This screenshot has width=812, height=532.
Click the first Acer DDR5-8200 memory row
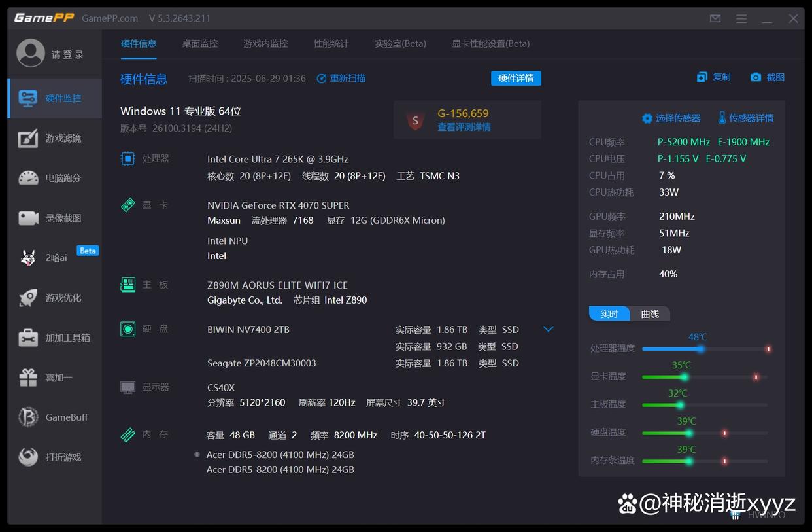click(280, 455)
